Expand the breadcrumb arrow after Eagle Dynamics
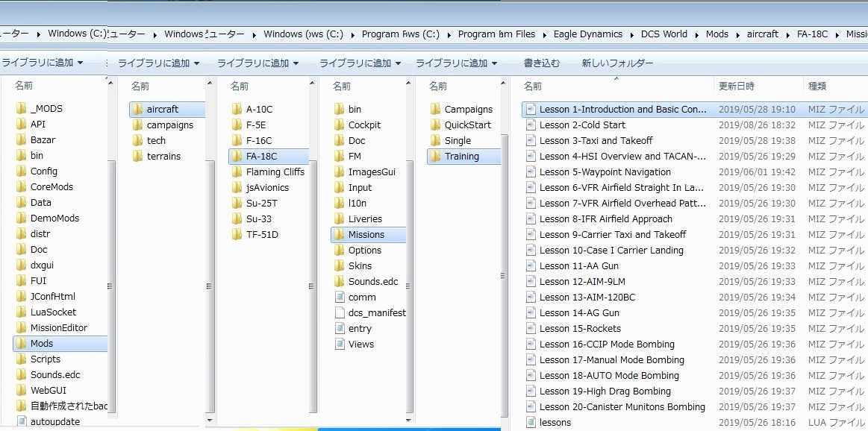The width and height of the screenshot is (868, 431). pos(631,34)
